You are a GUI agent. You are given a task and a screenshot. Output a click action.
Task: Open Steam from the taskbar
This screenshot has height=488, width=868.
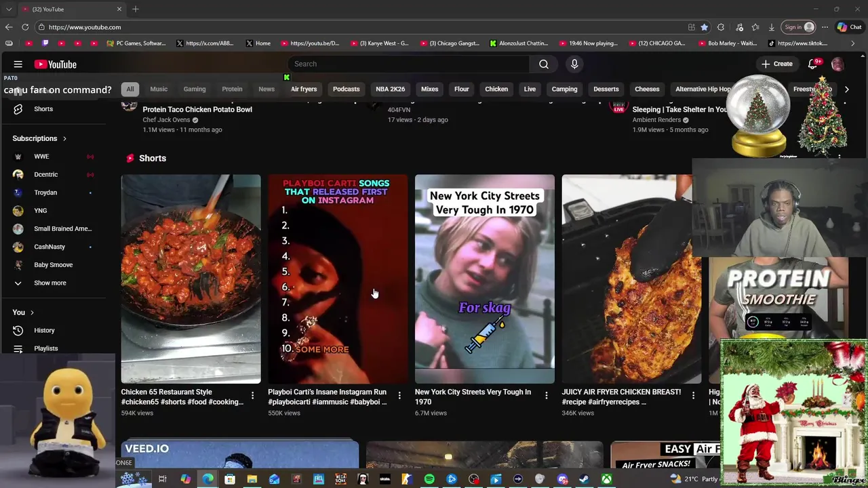[584, 479]
